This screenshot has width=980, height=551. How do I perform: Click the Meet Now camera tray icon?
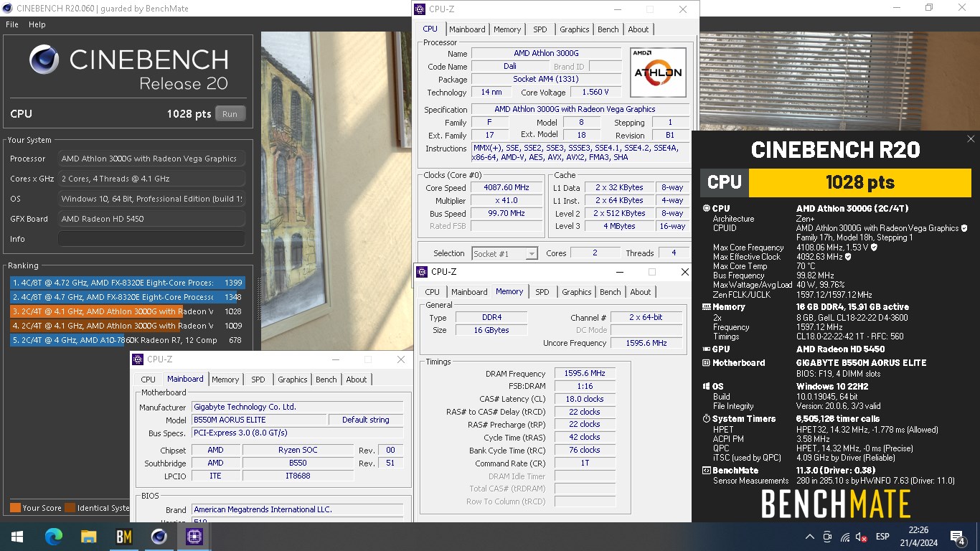(827, 537)
